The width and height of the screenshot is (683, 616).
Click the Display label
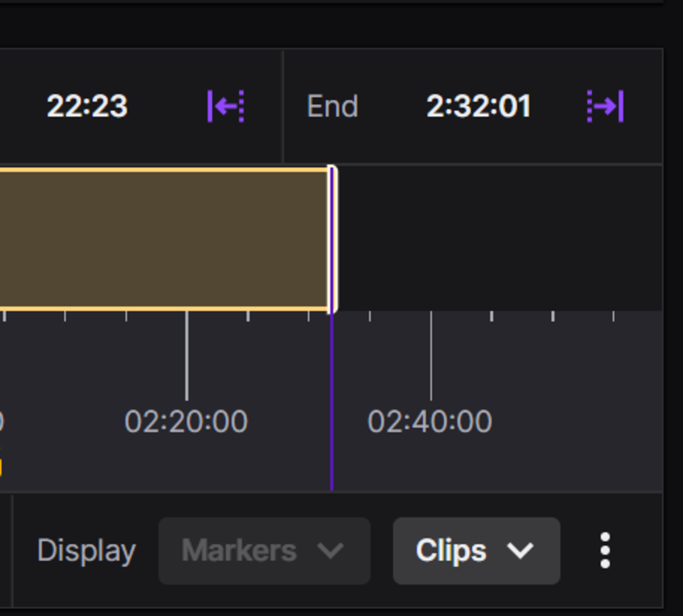coord(88,551)
